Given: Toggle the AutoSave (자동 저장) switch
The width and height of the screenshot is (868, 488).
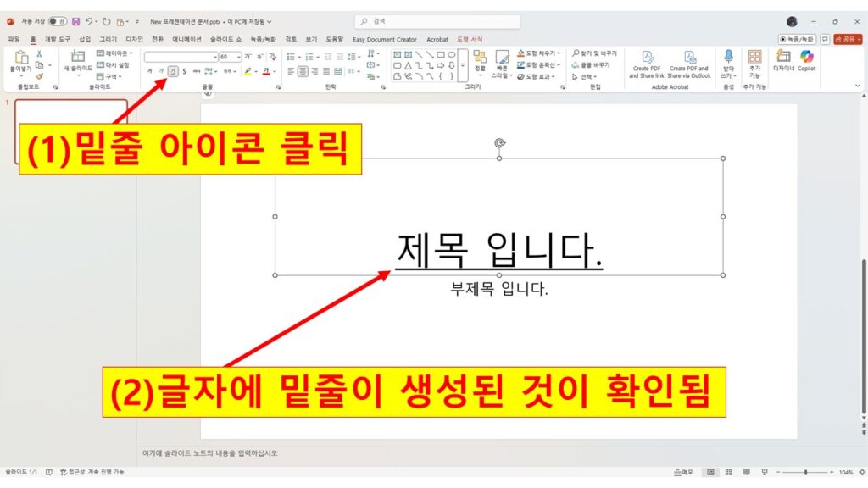Looking at the screenshot, I should pos(57,21).
